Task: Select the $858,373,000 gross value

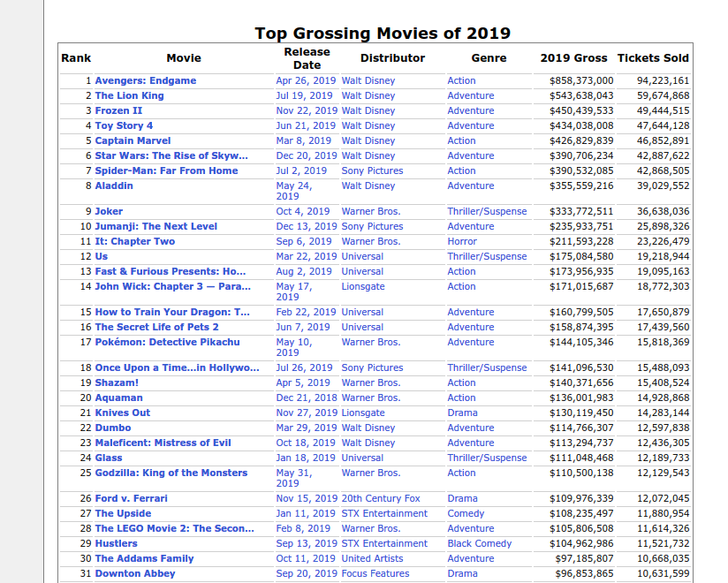Action: tap(581, 80)
